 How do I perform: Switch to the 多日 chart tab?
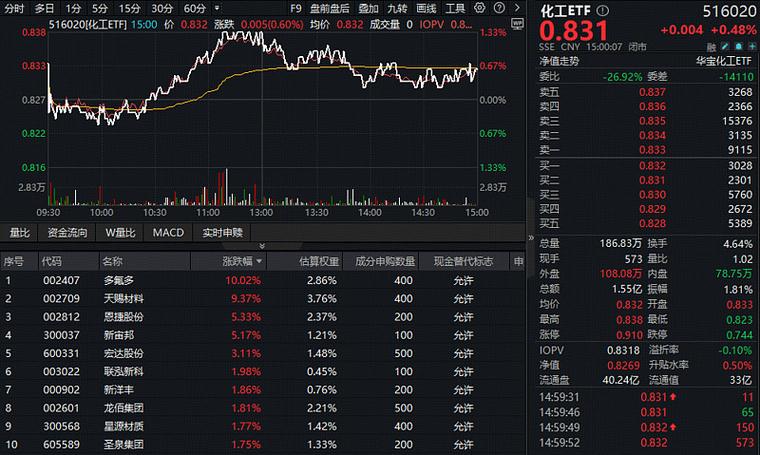[x=45, y=7]
